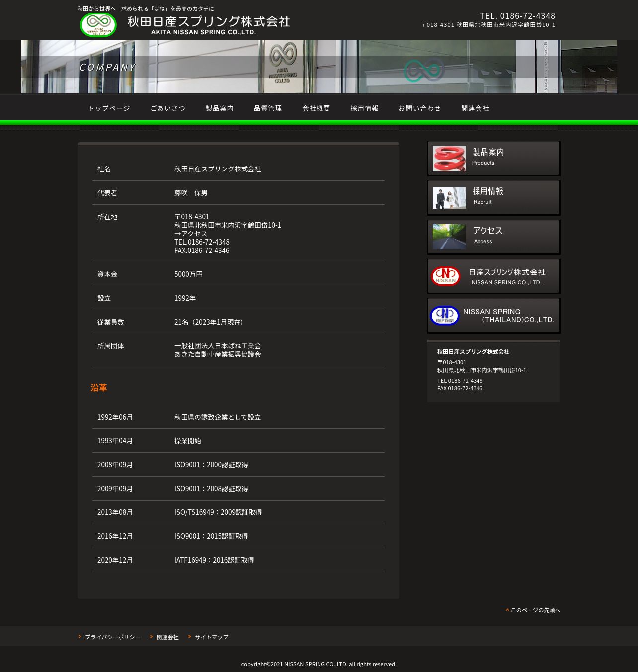Click the text 一般社団法人日本ばね工業会
Viewport: 638px width, 672px height.
click(218, 346)
